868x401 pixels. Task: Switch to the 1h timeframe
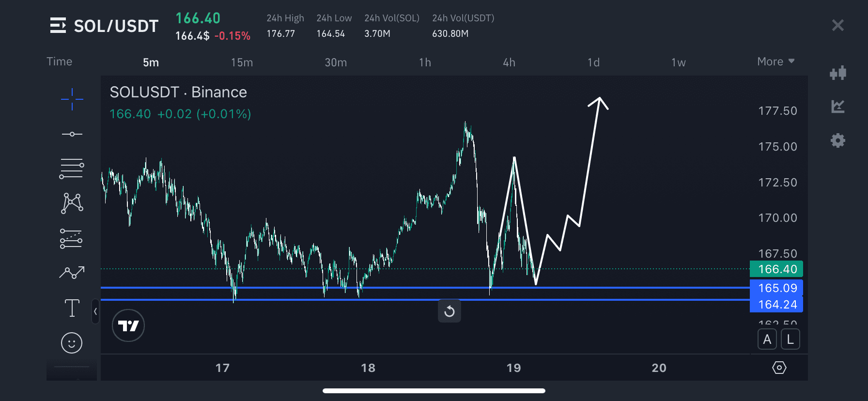[x=425, y=62]
